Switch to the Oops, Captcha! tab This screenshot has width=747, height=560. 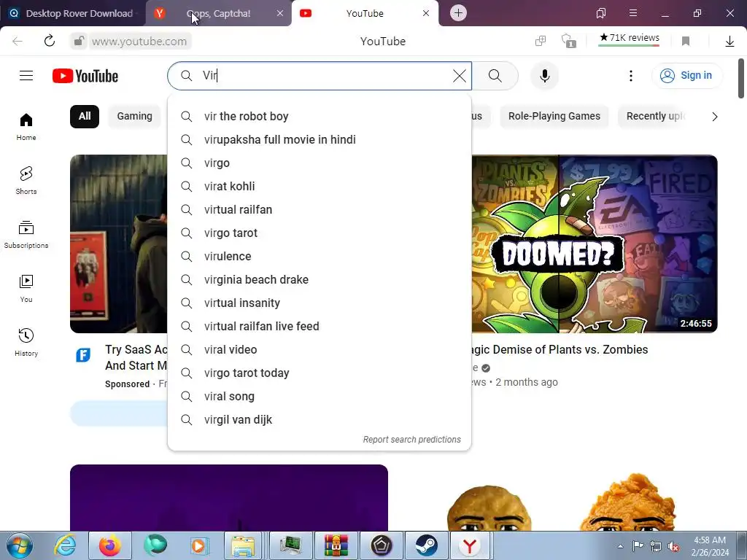218,13
